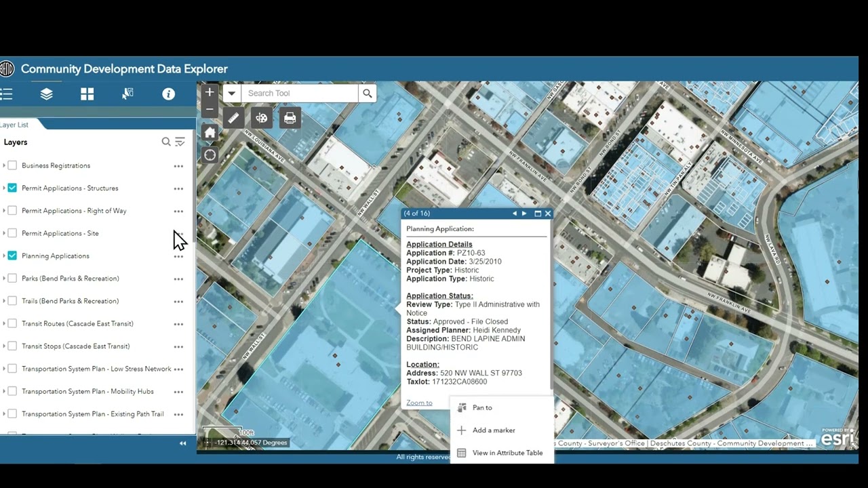The width and height of the screenshot is (868, 488).
Task: Show next feature in popup
Action: pos(524,213)
